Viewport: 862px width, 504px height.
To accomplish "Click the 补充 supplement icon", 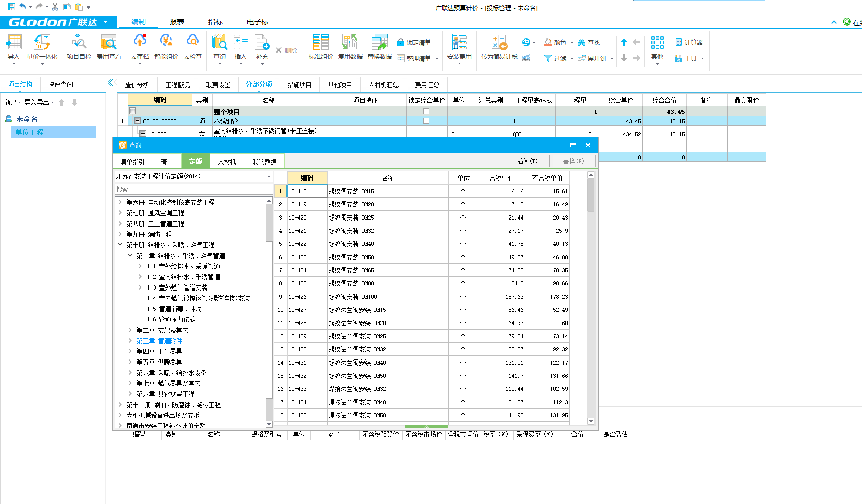I will [x=262, y=43].
